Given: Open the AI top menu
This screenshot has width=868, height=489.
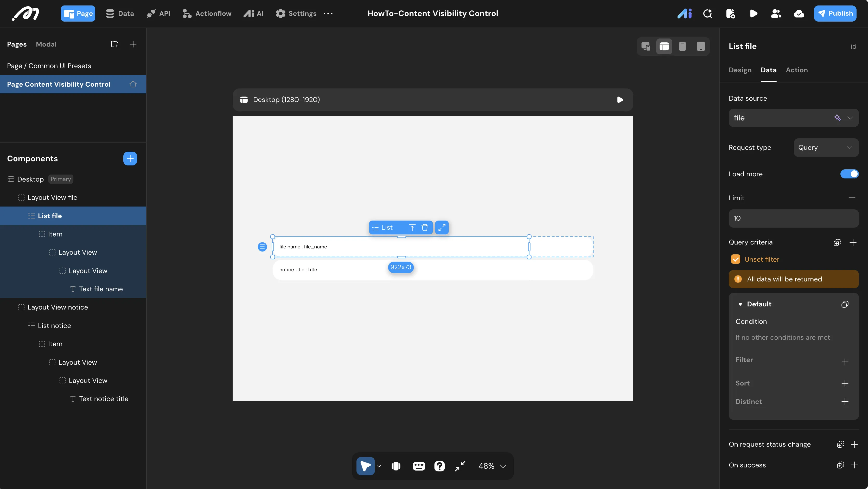Looking at the screenshot, I should pyautogui.click(x=253, y=14).
